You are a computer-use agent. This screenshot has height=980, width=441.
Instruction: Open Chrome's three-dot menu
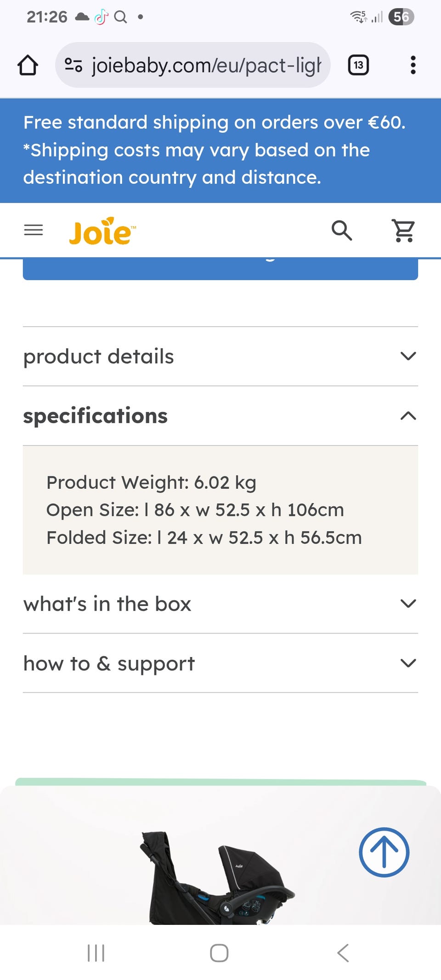(413, 65)
